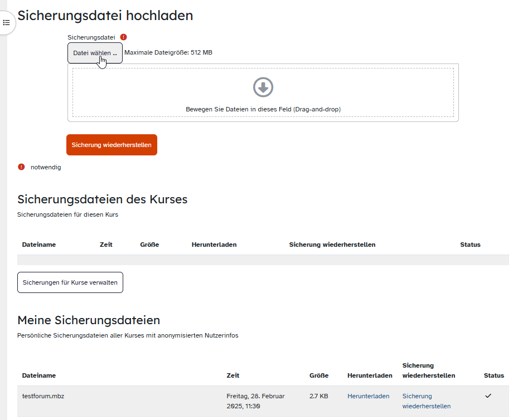Click the required-field icon beside Sicherungsdatei
The width and height of the screenshot is (513, 420).
pos(123,37)
